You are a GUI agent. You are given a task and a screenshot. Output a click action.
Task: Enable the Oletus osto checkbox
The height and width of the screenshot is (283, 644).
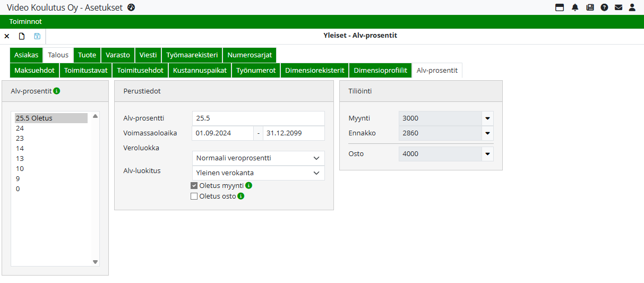click(x=194, y=196)
